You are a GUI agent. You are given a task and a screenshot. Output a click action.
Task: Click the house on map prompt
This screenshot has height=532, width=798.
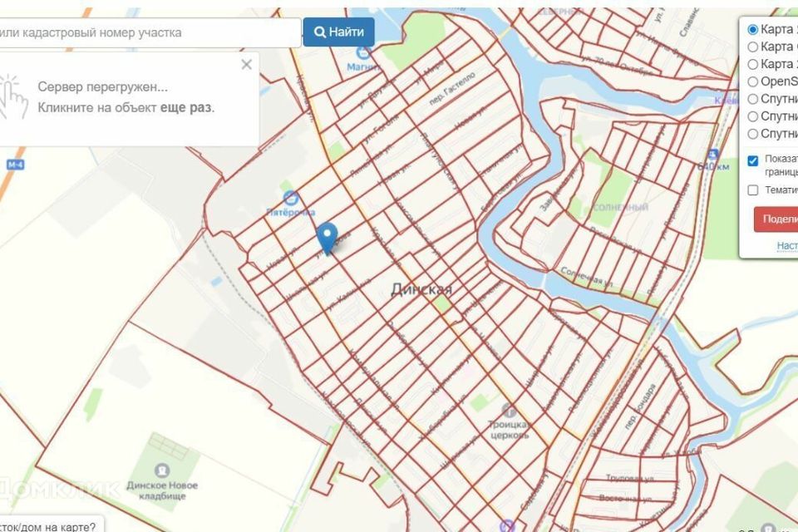50,526
